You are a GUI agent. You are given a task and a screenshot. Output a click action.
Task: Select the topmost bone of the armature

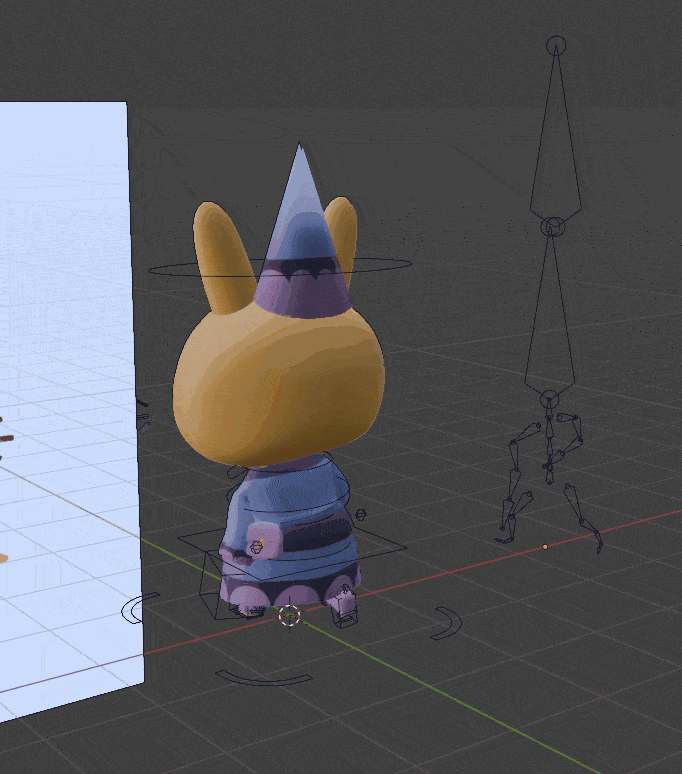tap(556, 134)
